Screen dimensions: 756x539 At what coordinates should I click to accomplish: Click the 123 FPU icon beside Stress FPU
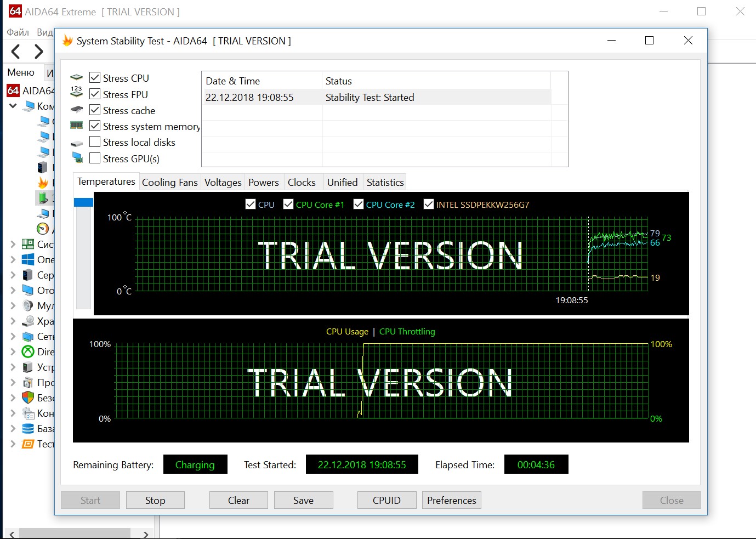[x=77, y=92]
